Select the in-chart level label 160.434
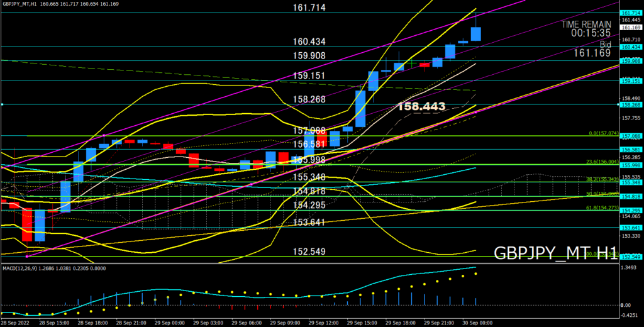This screenshot has height=327, width=644. tap(309, 42)
